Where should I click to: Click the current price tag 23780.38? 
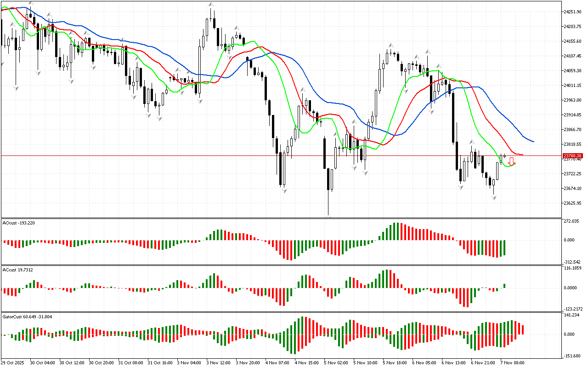[x=573, y=156]
